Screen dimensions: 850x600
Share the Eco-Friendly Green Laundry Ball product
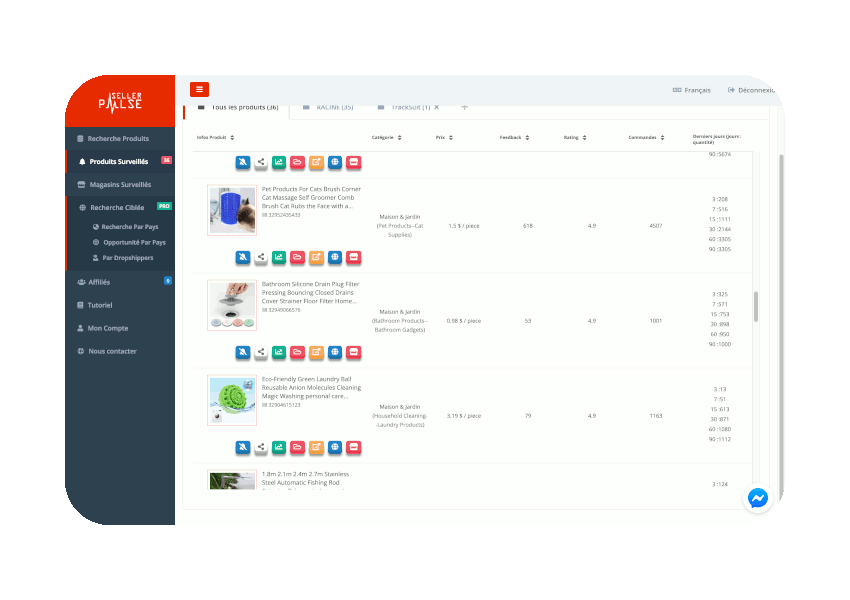point(261,447)
